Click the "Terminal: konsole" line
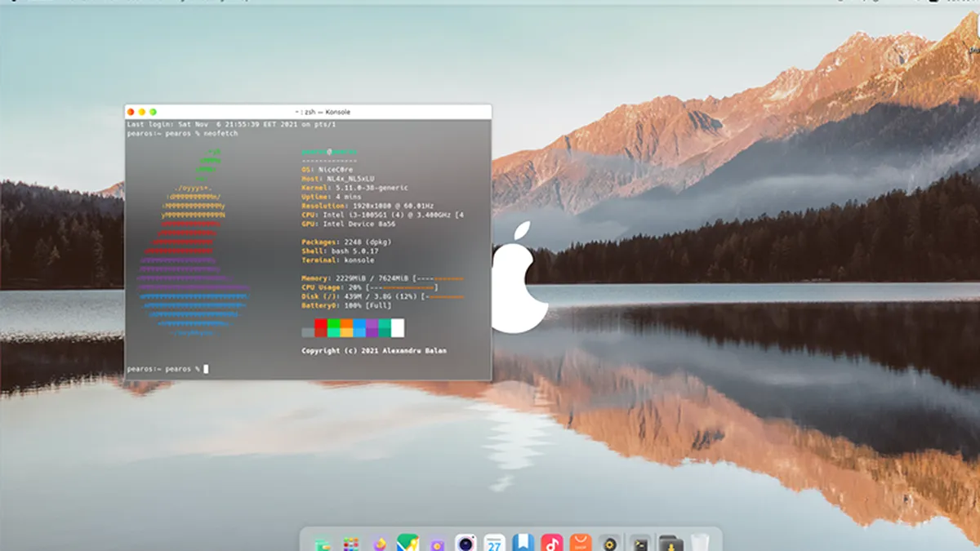The image size is (980, 551). (x=338, y=260)
